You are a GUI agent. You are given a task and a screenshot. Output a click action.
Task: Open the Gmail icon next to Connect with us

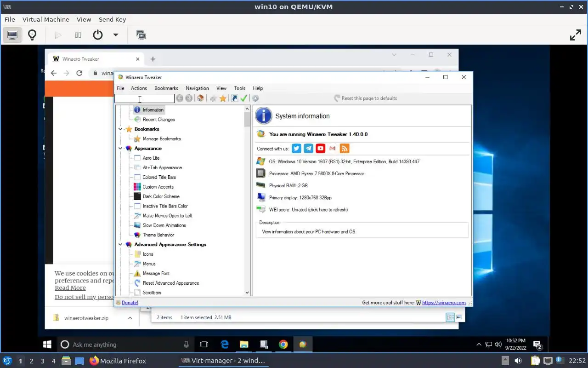coord(333,148)
